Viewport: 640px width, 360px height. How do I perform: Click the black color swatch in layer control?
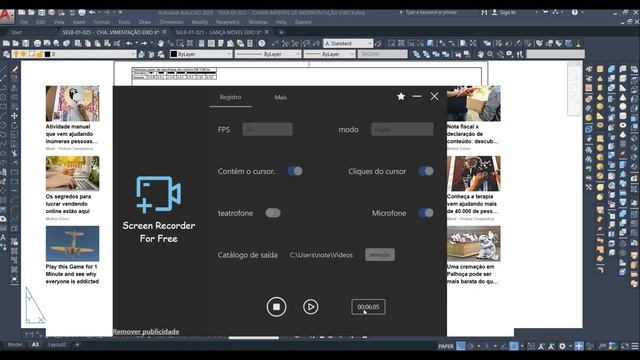(47, 54)
